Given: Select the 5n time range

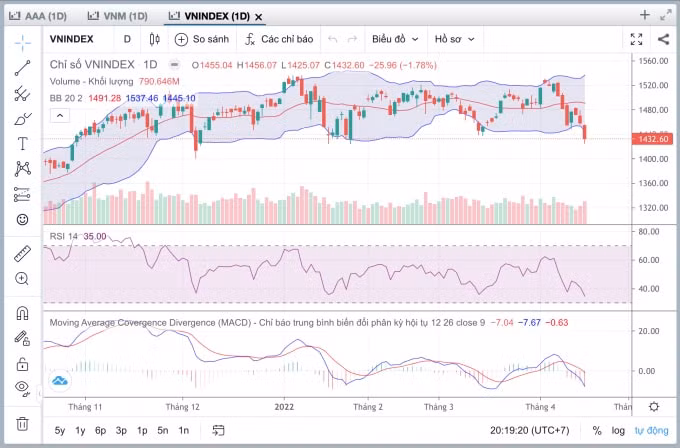Looking at the screenshot, I should pos(163,431).
